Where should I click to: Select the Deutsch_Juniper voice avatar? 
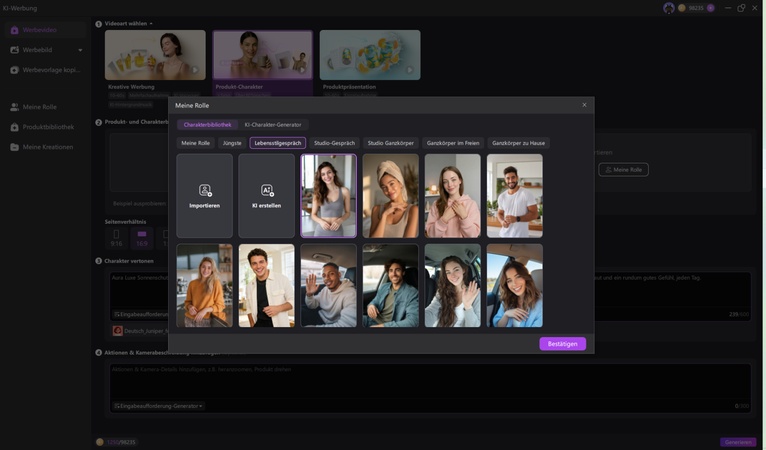point(118,331)
